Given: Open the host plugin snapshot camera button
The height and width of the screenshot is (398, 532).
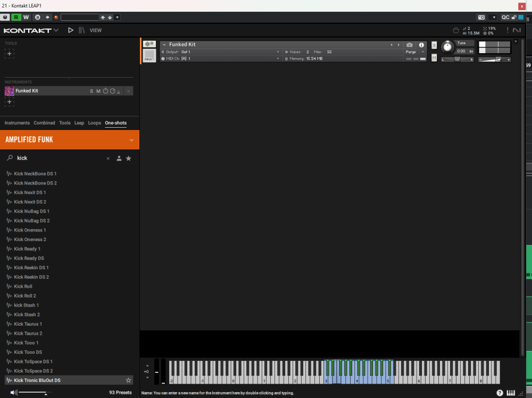Looking at the screenshot, I should coord(481,18).
